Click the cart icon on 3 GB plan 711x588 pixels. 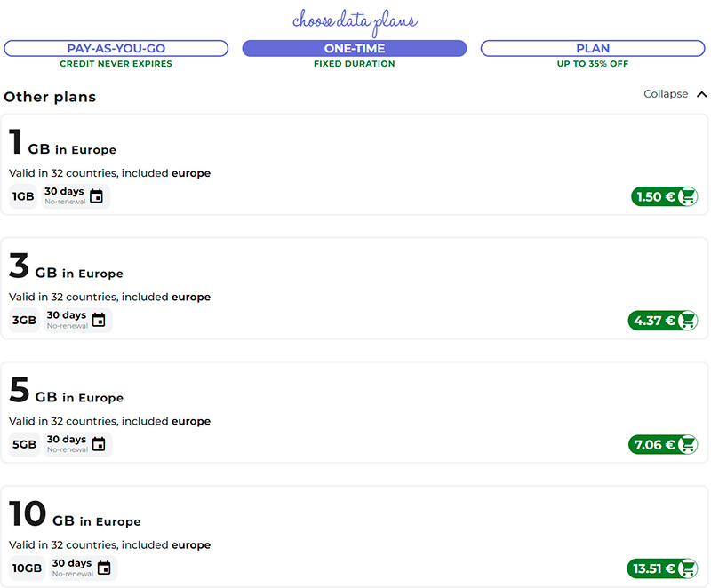[x=687, y=321]
